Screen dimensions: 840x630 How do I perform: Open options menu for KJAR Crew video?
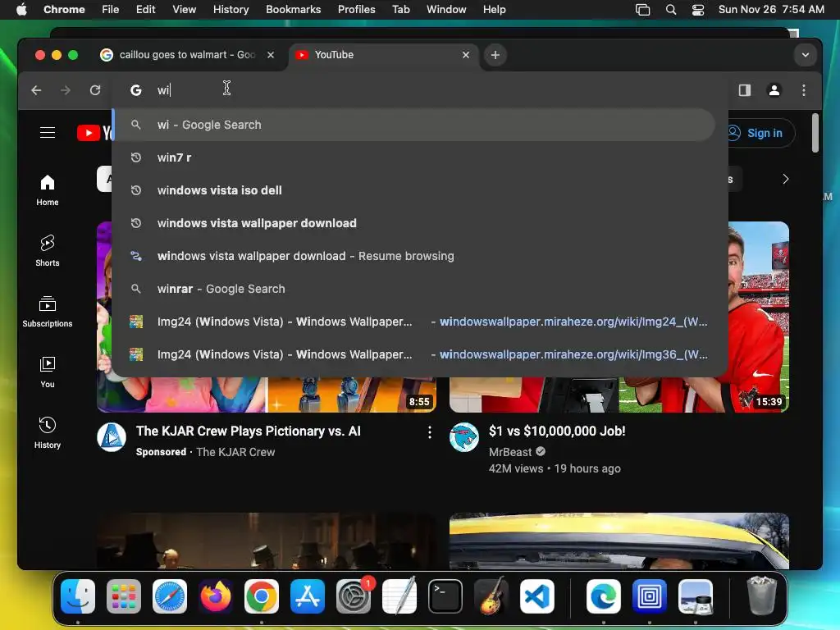coord(430,432)
